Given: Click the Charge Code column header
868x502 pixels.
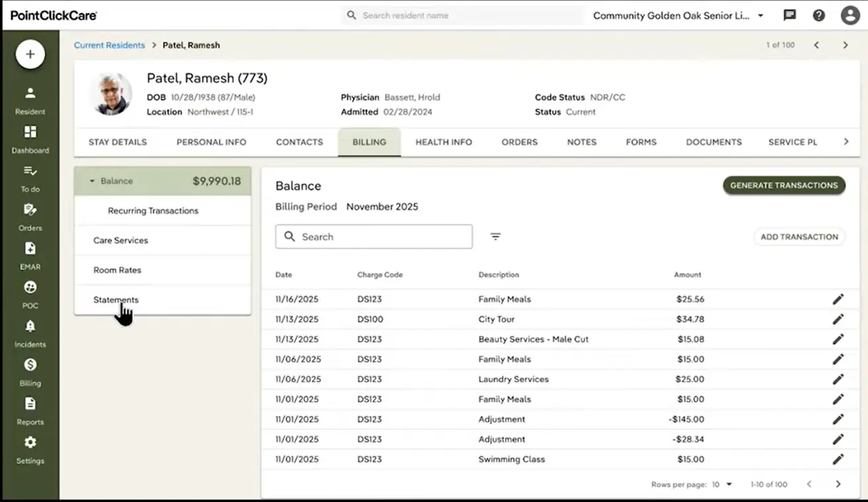Looking at the screenshot, I should click(x=380, y=274).
